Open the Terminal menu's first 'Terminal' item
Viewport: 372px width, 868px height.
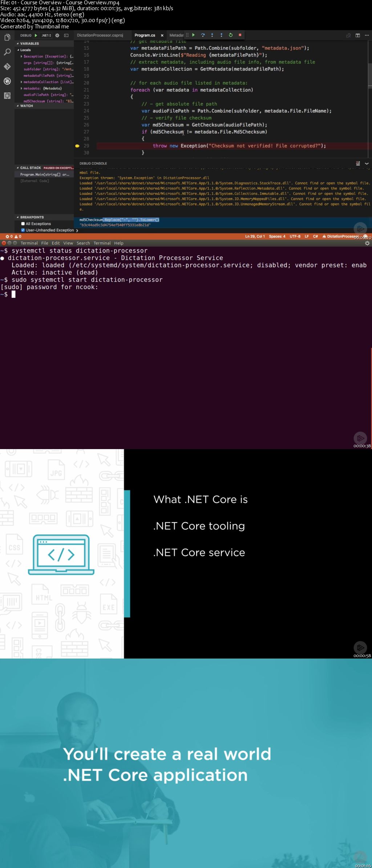(x=29, y=243)
